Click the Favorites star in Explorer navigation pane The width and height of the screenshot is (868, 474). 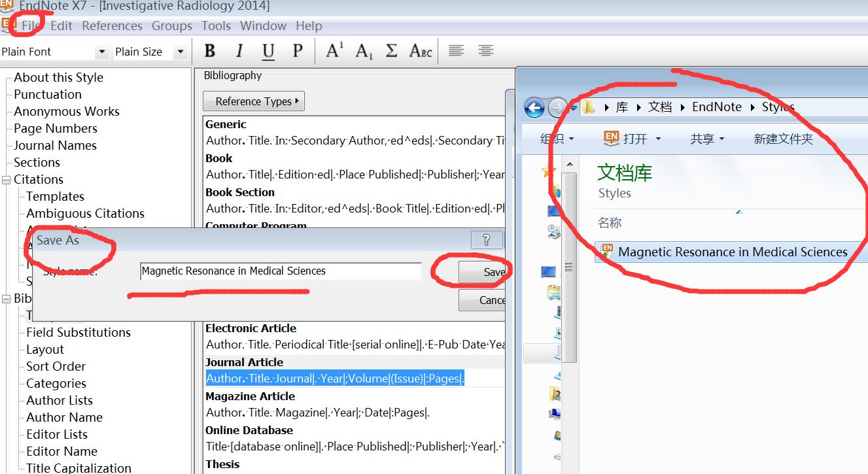(x=548, y=172)
